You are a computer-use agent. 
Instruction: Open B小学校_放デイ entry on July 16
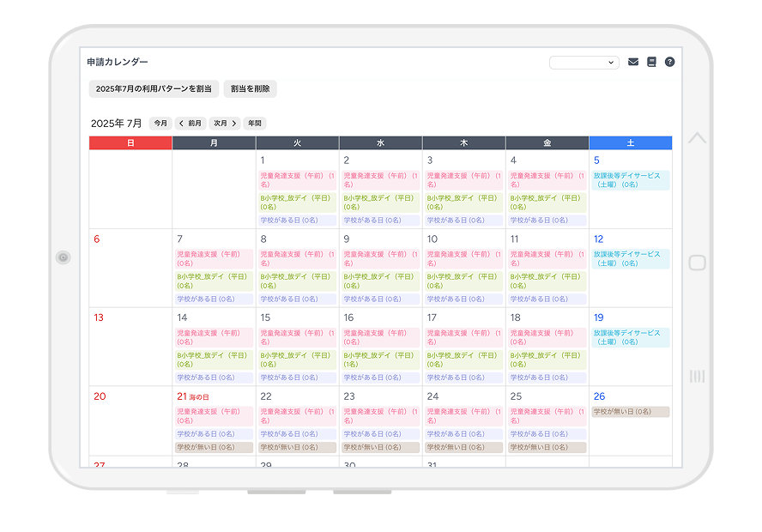coord(380,359)
